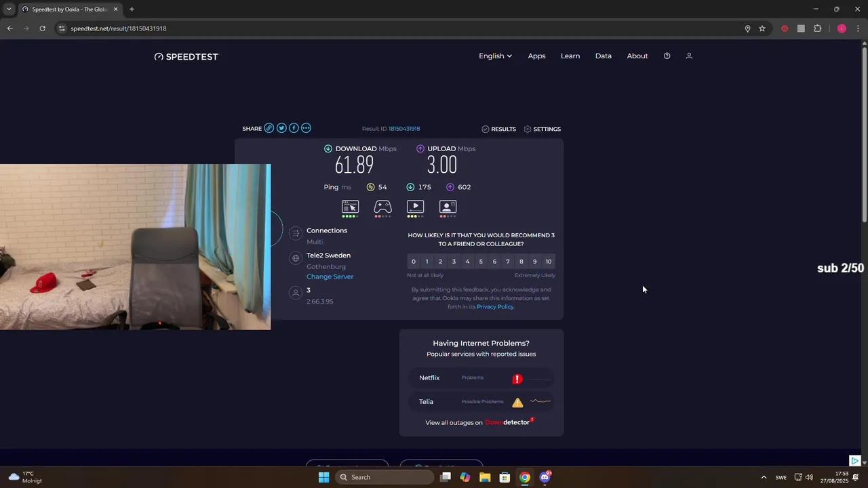
Task: Open the About menu item
Action: (637, 56)
